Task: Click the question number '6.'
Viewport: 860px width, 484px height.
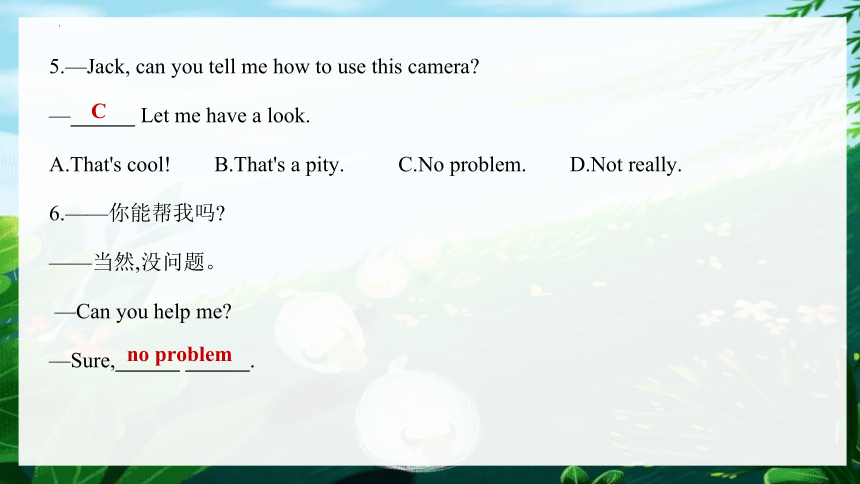Action: 57,213
